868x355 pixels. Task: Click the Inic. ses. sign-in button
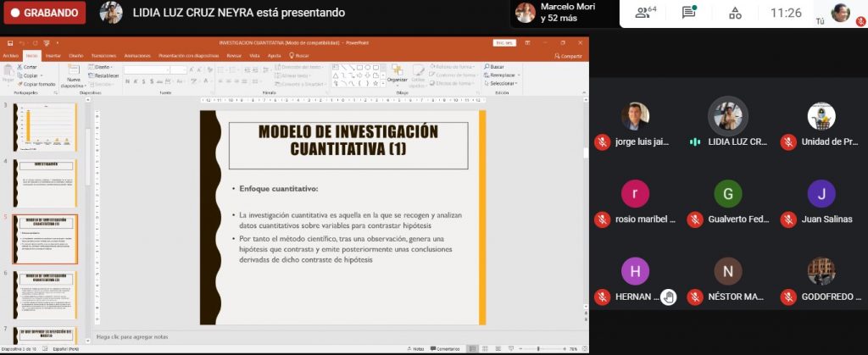[504, 42]
